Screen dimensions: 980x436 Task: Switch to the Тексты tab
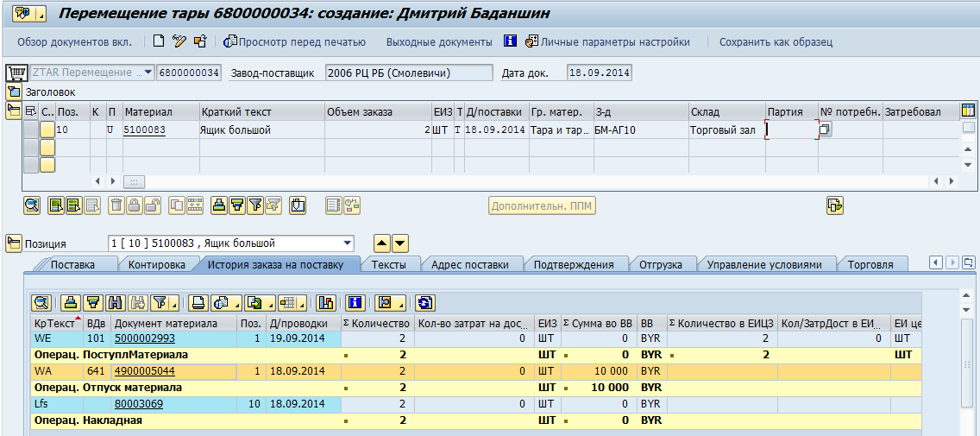click(x=389, y=265)
